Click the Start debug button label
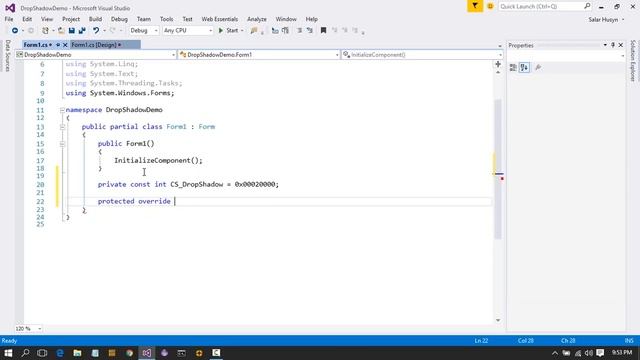The width and height of the screenshot is (640, 360). pyautogui.click(x=232, y=31)
